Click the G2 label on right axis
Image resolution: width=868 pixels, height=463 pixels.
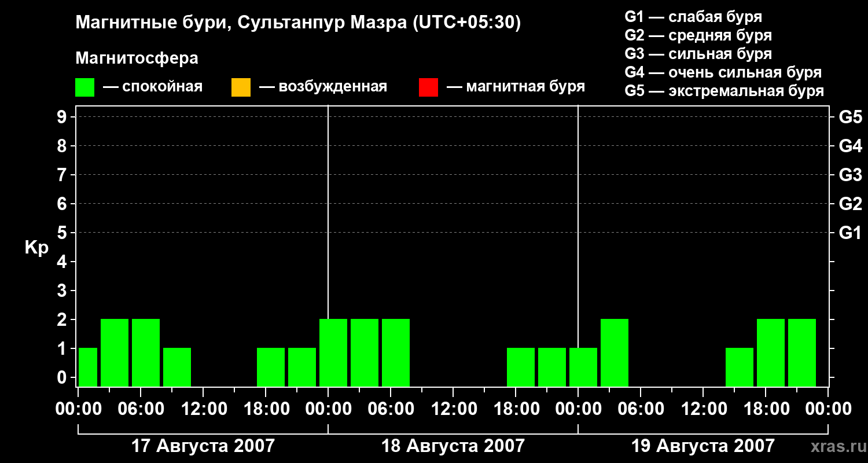point(851,204)
